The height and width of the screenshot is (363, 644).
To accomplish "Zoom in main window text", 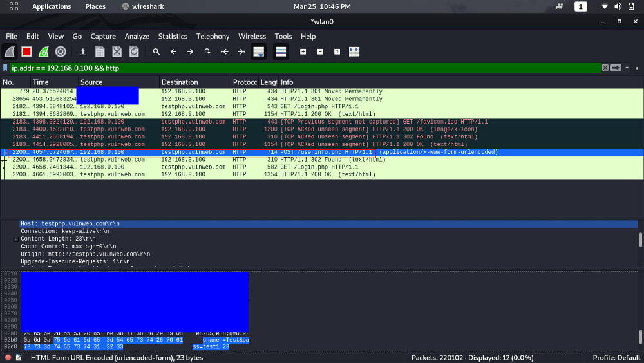I will 303,51.
